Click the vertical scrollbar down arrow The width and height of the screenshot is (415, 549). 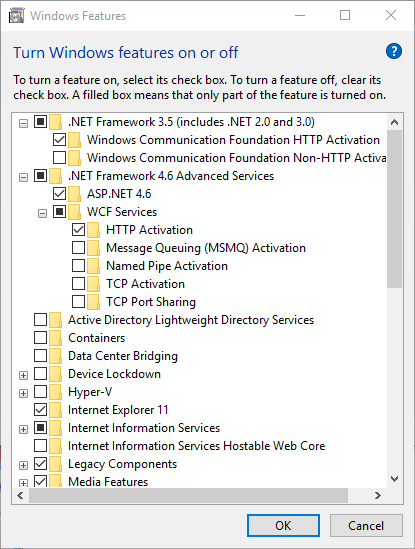click(395, 479)
